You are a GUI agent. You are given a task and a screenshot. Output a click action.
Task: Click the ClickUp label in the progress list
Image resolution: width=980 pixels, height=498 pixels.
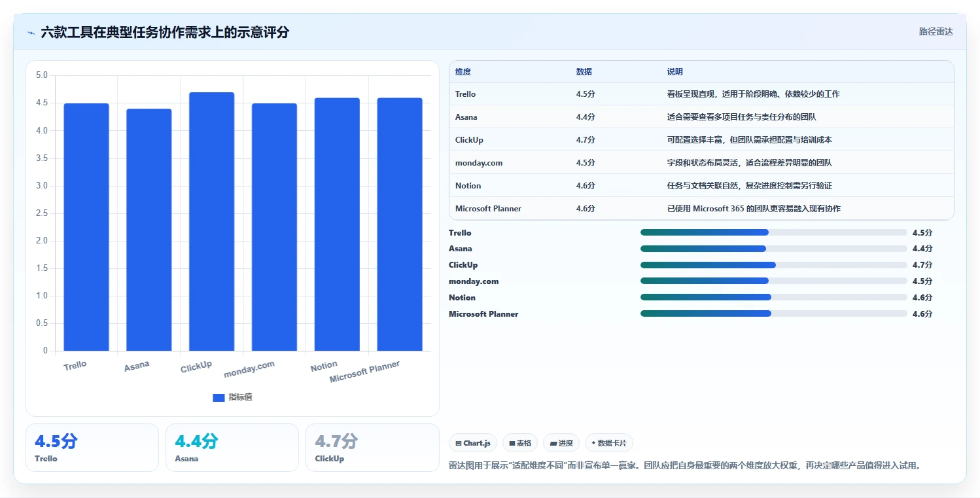pyautogui.click(x=463, y=265)
